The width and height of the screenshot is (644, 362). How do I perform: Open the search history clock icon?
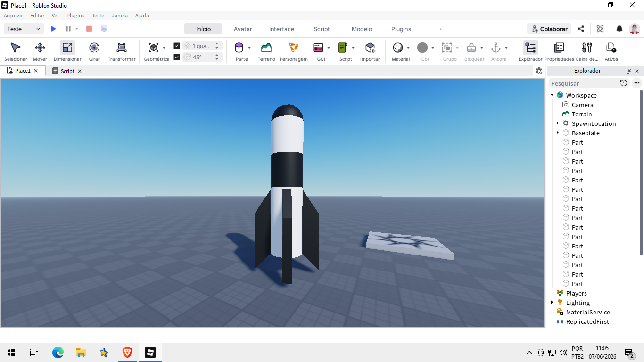[x=624, y=83]
